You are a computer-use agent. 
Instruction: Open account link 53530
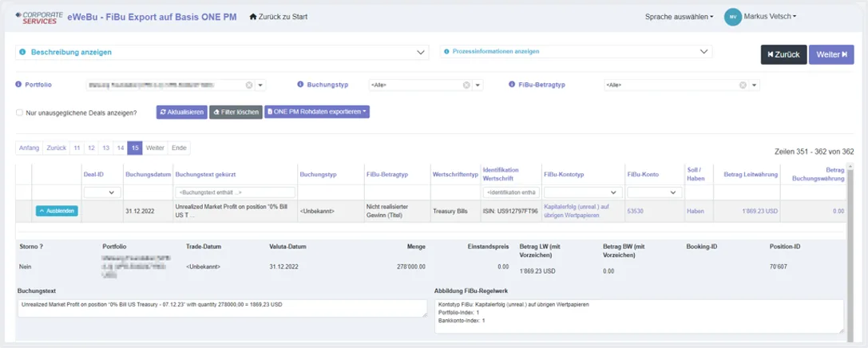click(x=636, y=212)
